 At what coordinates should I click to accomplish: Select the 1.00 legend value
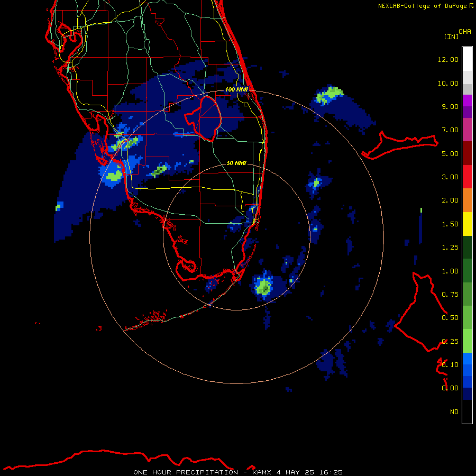point(450,271)
